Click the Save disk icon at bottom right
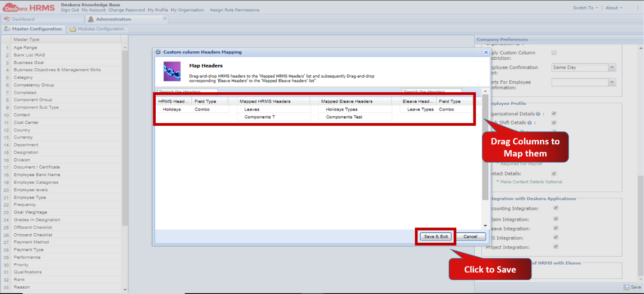This screenshot has height=294, width=644. pos(626,287)
